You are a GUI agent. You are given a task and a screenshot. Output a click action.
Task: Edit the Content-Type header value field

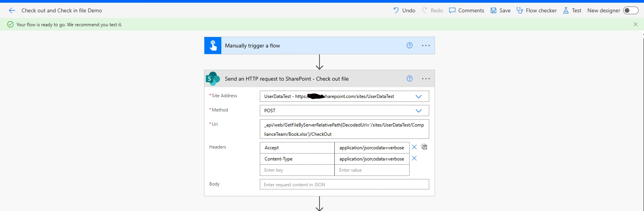[x=371, y=159]
